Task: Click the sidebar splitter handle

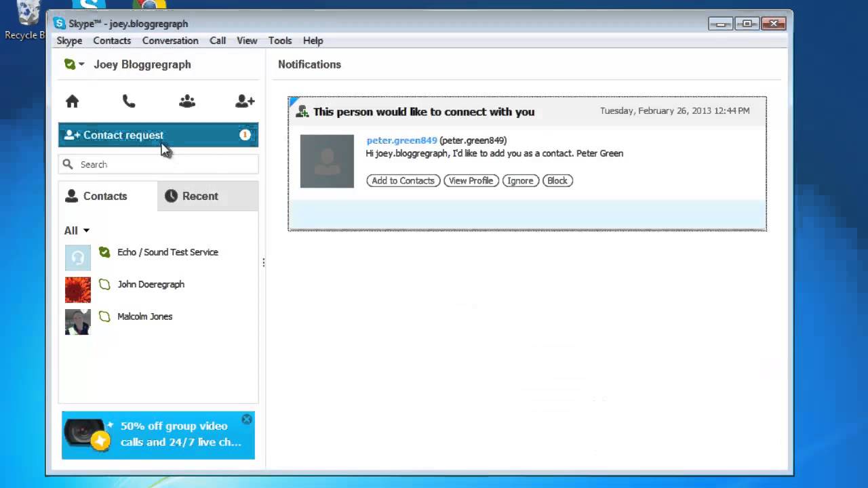Action: coord(263,262)
